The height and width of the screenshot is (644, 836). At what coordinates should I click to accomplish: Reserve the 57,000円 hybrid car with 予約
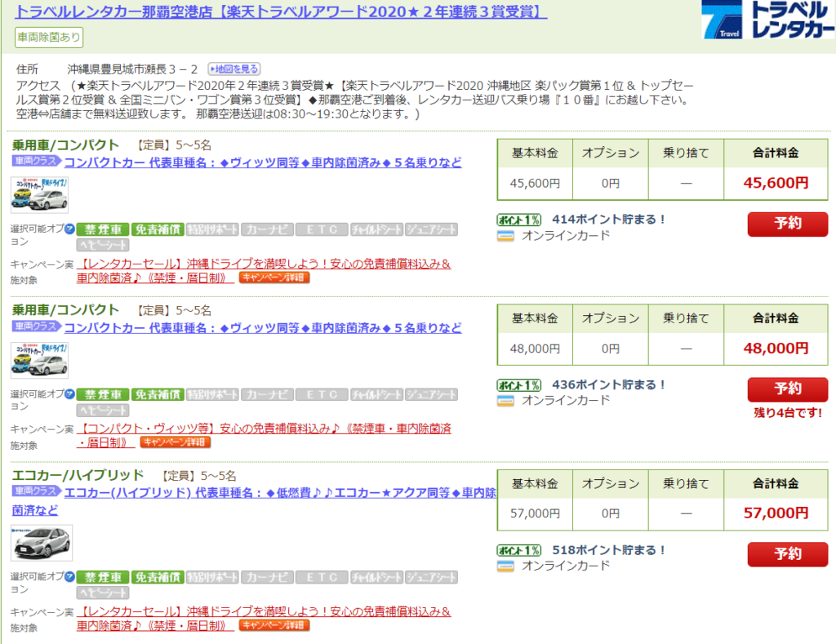pyautogui.click(x=788, y=554)
